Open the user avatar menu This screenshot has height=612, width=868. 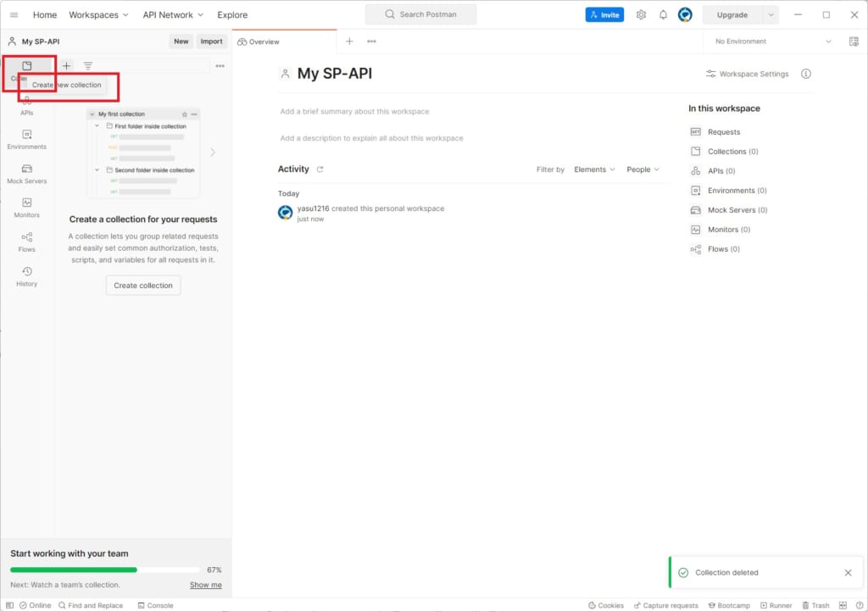[x=685, y=15]
